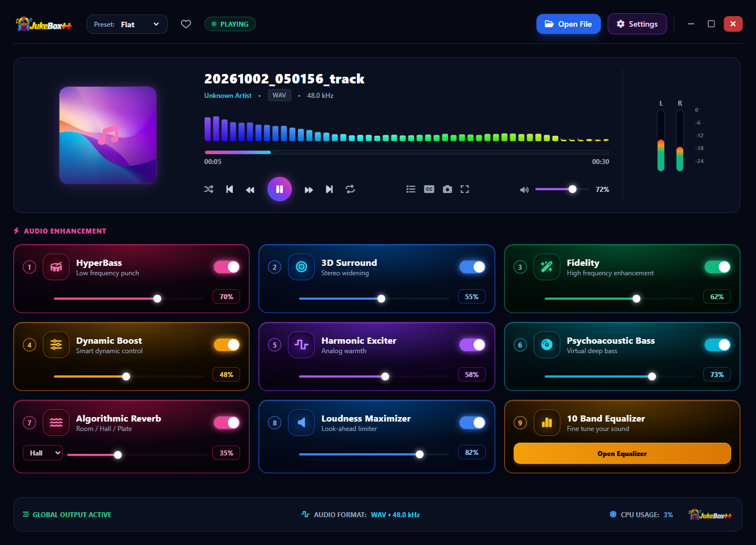Switch off the Fidelity enhancement
This screenshot has width=756, height=545.
pos(718,267)
